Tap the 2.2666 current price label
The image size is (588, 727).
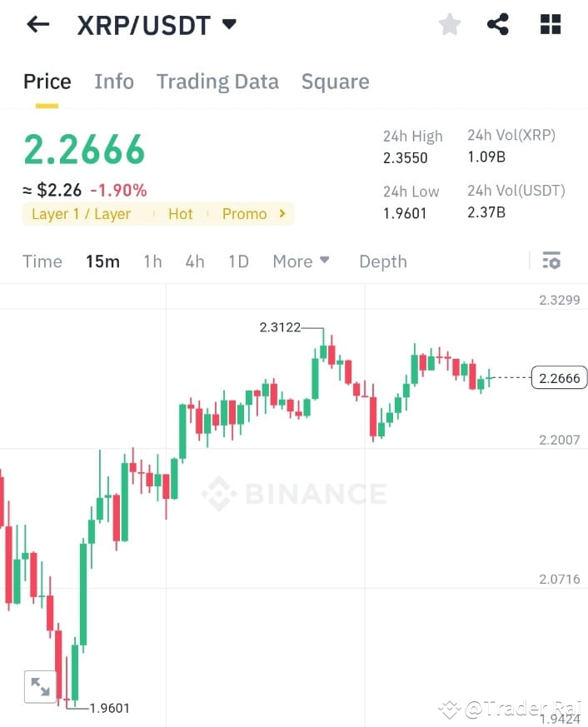558,377
